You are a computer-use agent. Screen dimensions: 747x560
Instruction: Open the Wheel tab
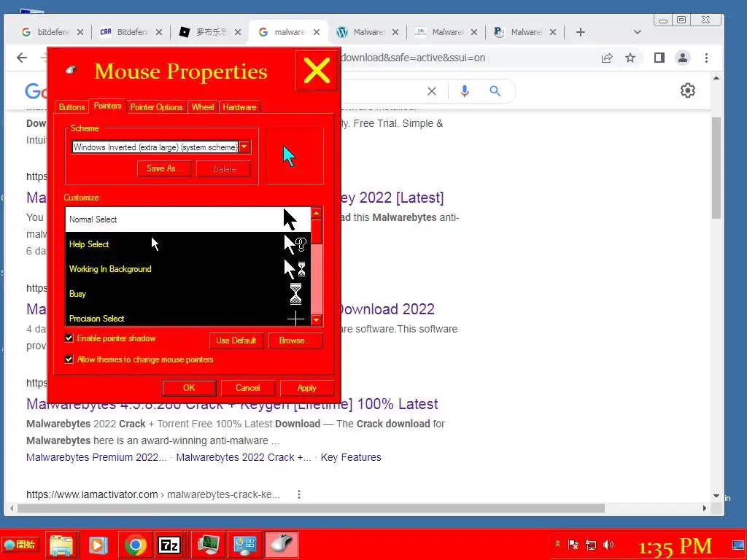203,107
